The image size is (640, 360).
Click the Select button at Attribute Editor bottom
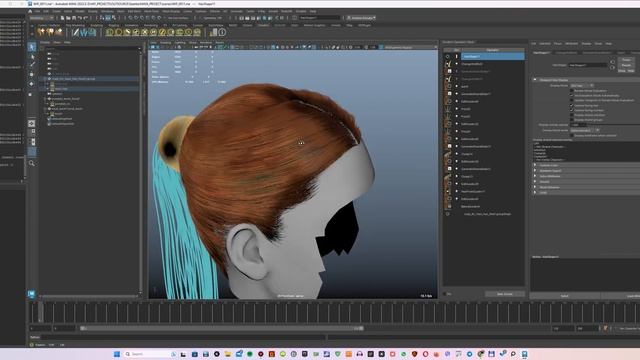pos(564,296)
